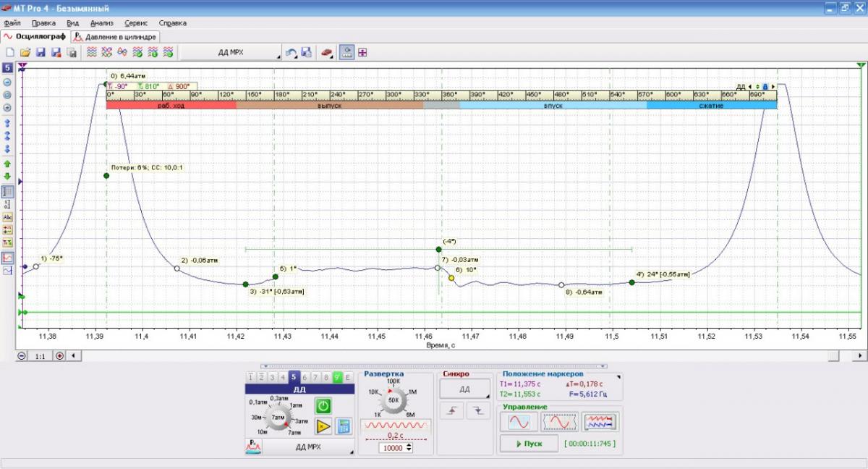Switch to the Осциллограф tab

(x=35, y=36)
